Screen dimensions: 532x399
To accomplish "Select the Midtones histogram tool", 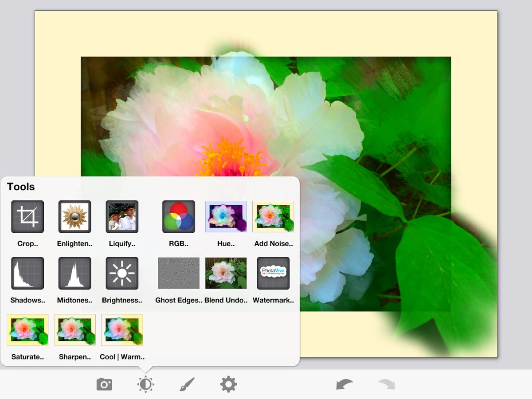I will (x=75, y=274).
